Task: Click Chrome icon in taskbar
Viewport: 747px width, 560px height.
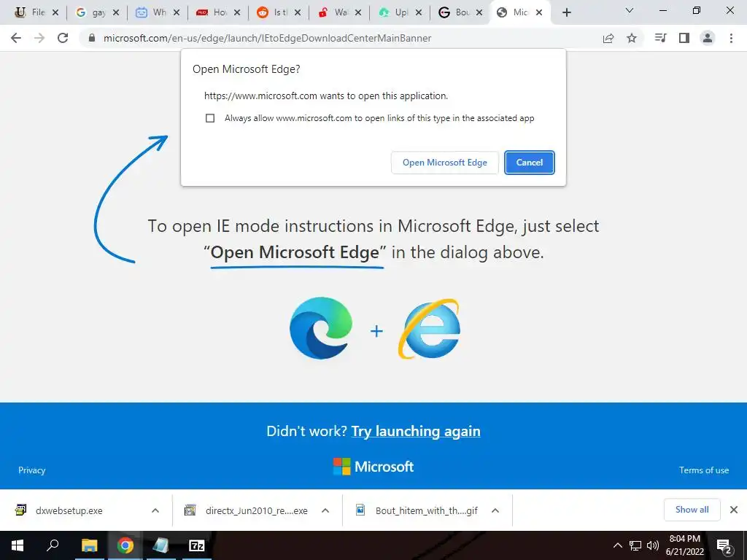Action: 125,545
